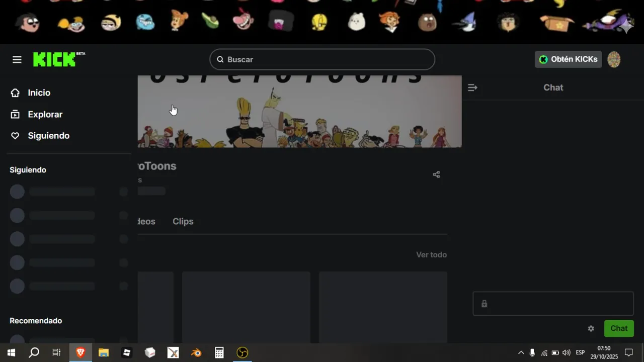Click the Ver todo link
Image resolution: width=644 pixels, height=362 pixels.
pyautogui.click(x=431, y=255)
